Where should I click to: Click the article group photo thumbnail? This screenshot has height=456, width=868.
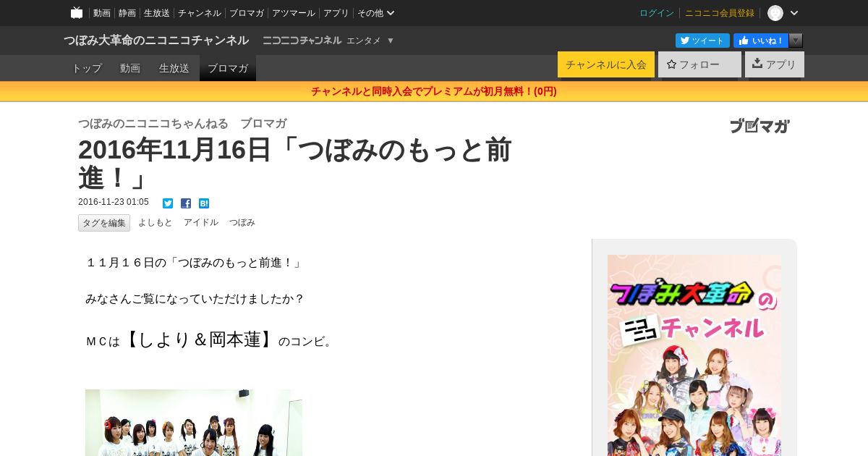(x=194, y=423)
